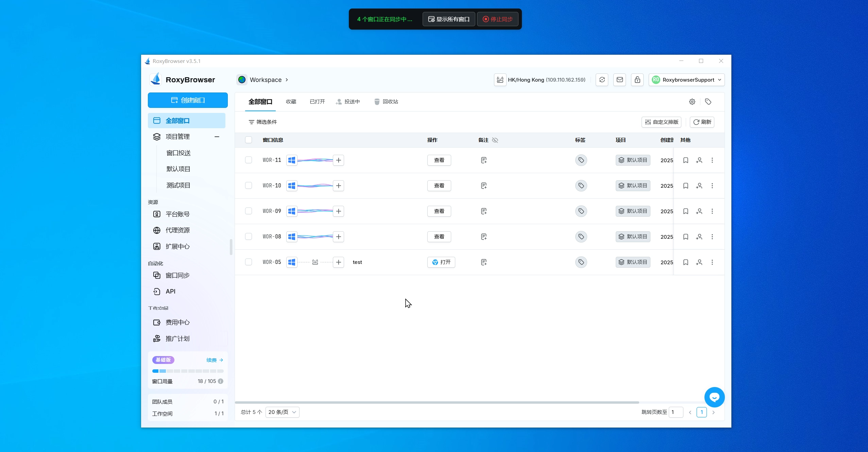This screenshot has height=452, width=868.
Task: Click the mail notifications icon
Action: coord(619,80)
